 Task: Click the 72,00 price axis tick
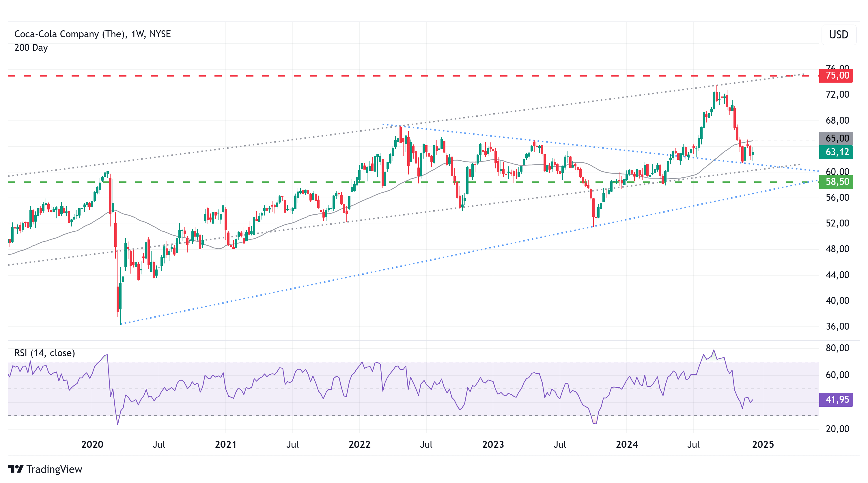837,94
